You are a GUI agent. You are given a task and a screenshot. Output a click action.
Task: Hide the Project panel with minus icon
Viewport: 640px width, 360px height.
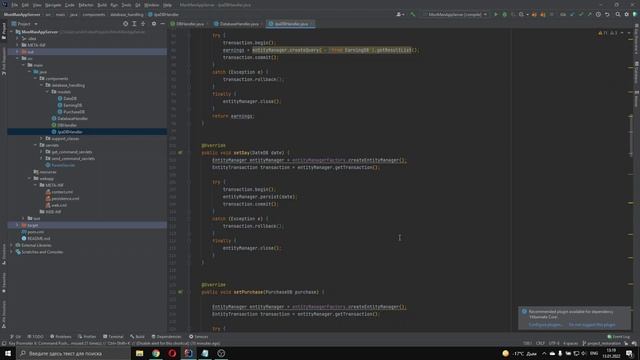coord(162,24)
